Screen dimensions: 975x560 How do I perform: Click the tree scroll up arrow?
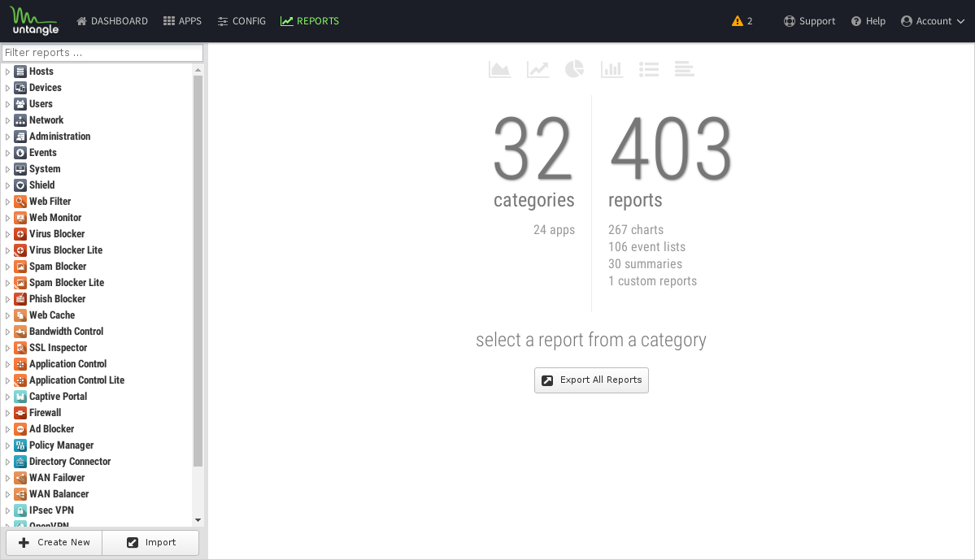[198, 70]
